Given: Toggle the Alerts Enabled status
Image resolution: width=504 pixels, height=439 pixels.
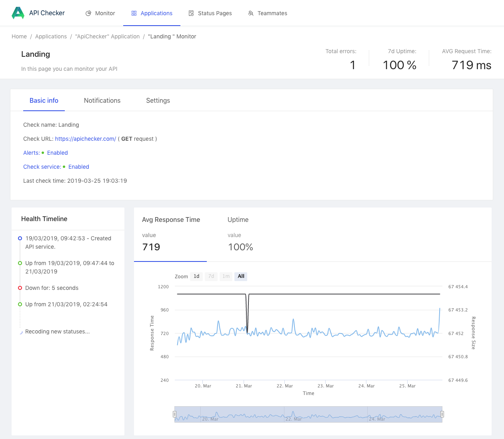Looking at the screenshot, I should [57, 153].
